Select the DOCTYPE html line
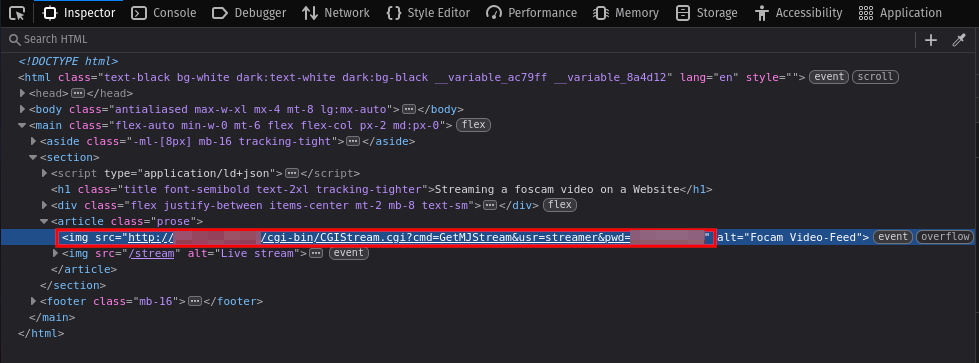 point(68,61)
